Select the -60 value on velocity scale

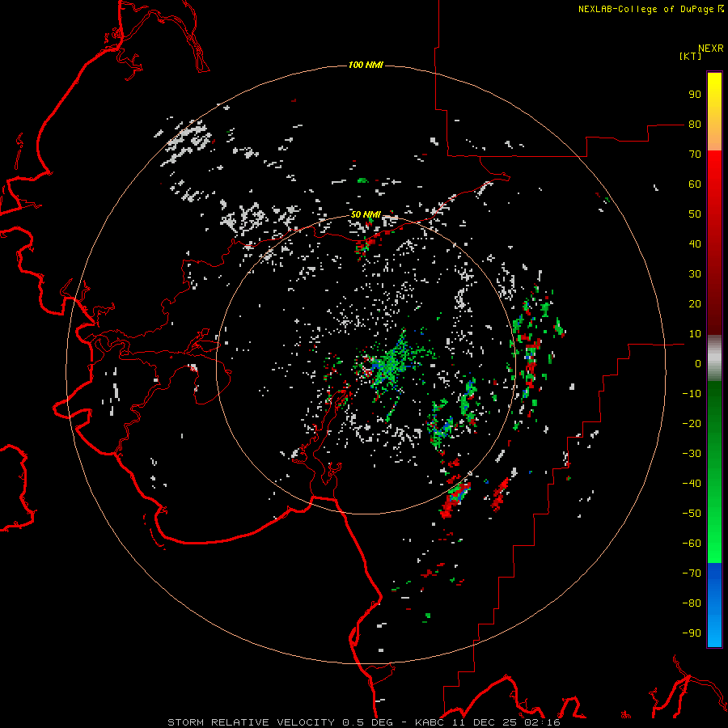pyautogui.click(x=692, y=544)
